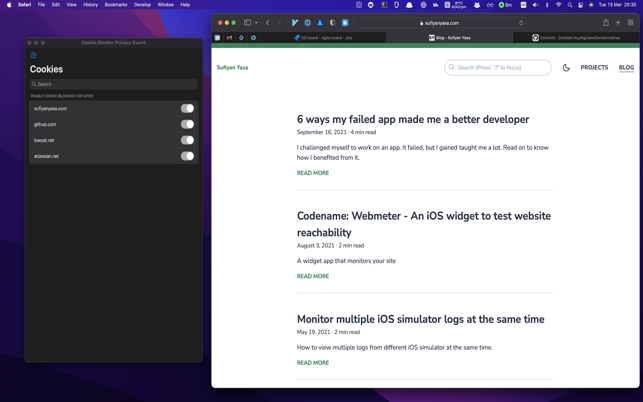Click the Vimari V extension icon in Safari toolbar

[x=295, y=23]
